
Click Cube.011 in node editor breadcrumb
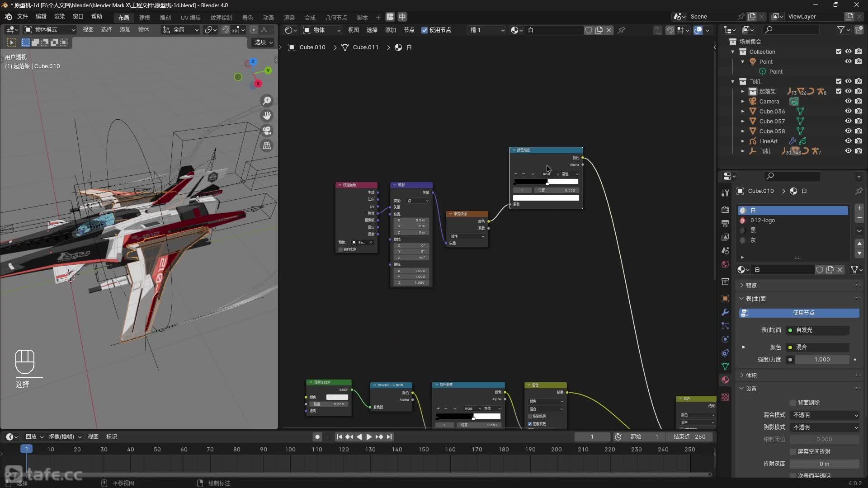pyautogui.click(x=366, y=47)
